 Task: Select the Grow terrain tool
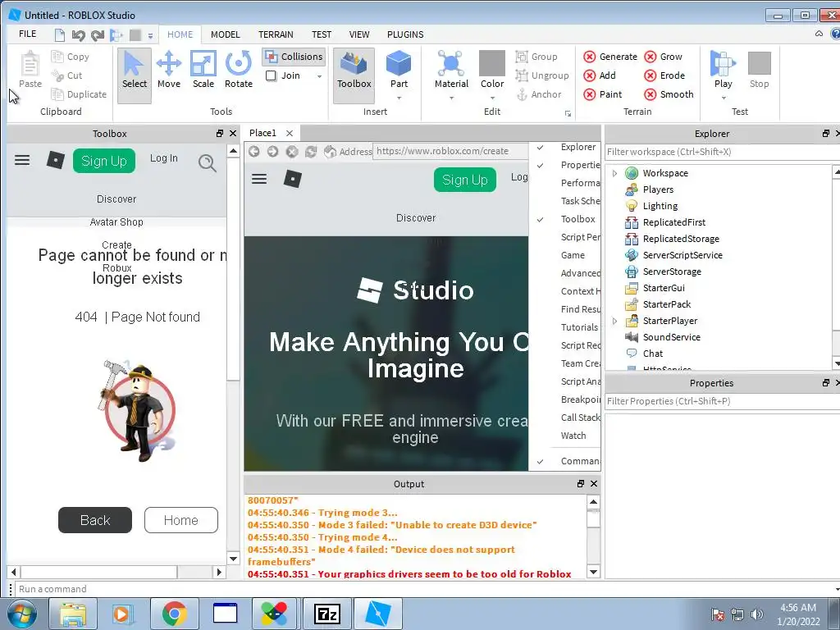(663, 57)
